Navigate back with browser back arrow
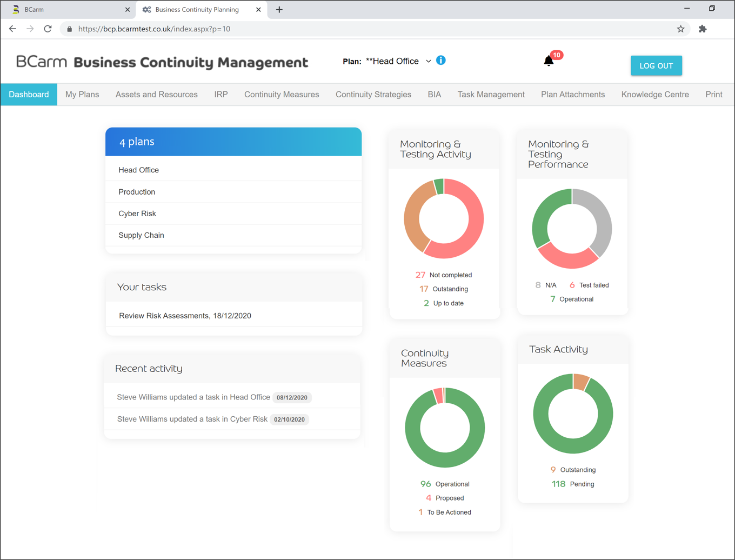Screen dimensions: 735x560 pos(12,29)
